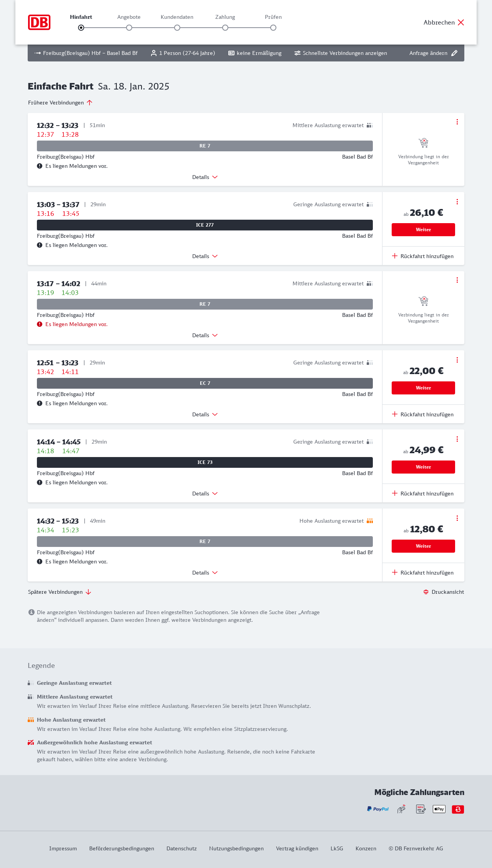Select the Angebote step circle
This screenshot has height=868, width=492.
[x=129, y=28]
